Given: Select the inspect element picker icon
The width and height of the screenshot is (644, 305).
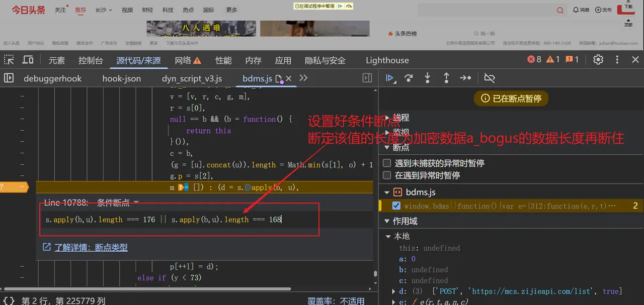Looking at the screenshot, I should click(x=9, y=60).
